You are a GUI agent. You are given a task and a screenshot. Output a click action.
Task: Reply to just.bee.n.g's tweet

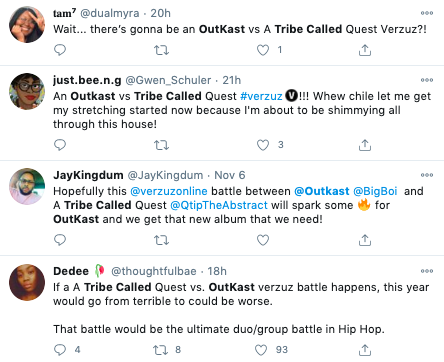(60, 145)
